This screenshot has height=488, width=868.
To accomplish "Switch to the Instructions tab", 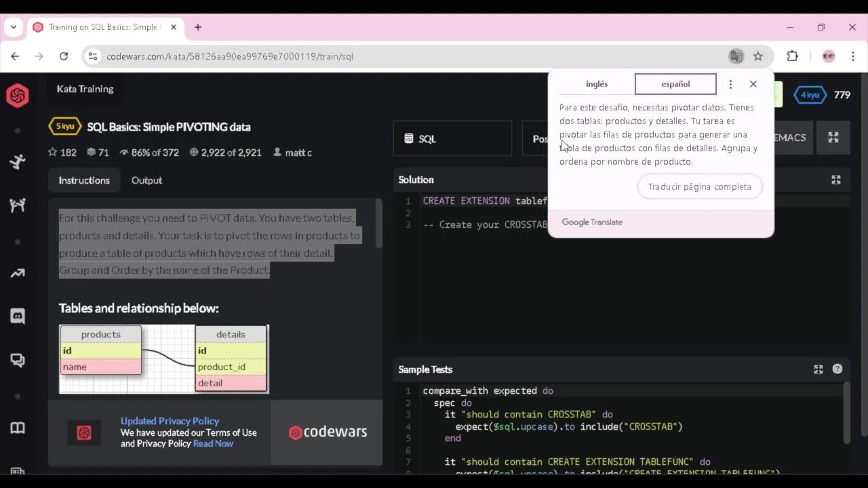I will coord(84,180).
